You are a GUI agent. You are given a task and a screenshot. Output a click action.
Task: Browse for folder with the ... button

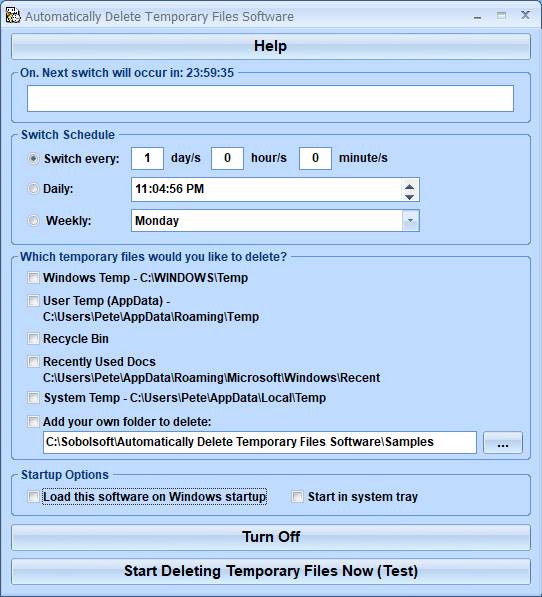(x=503, y=442)
